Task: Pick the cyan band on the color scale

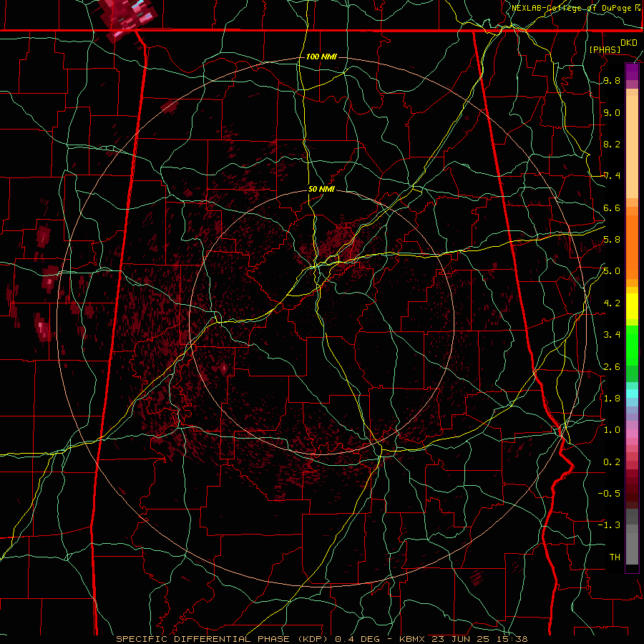Action: pyautogui.click(x=632, y=394)
